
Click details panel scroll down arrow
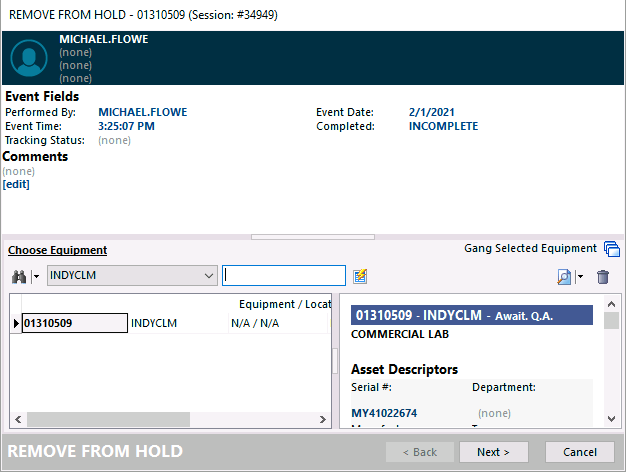(x=611, y=419)
